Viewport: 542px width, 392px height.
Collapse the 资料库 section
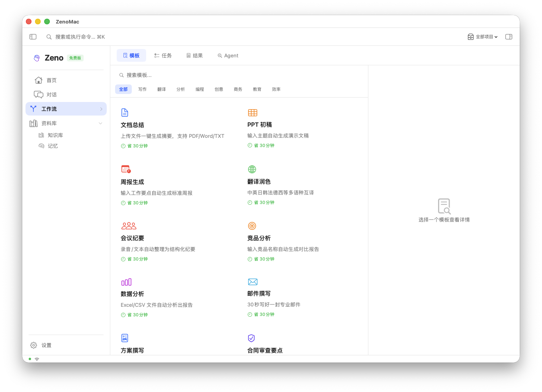point(100,123)
